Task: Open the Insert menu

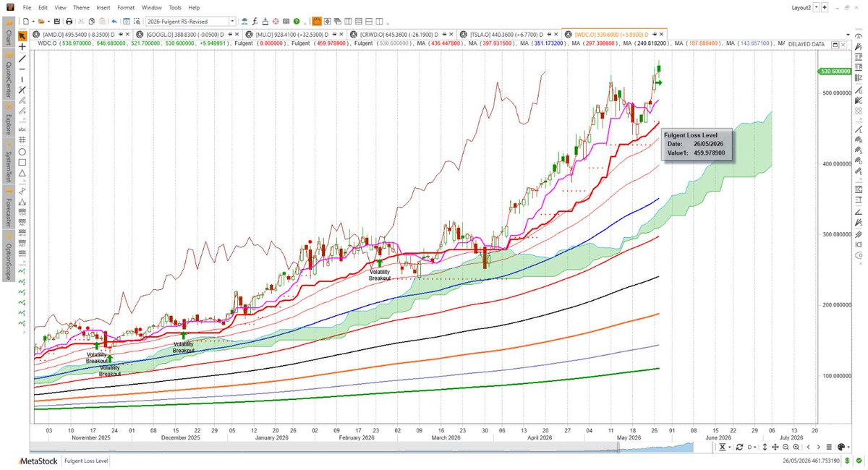Action: tap(103, 7)
